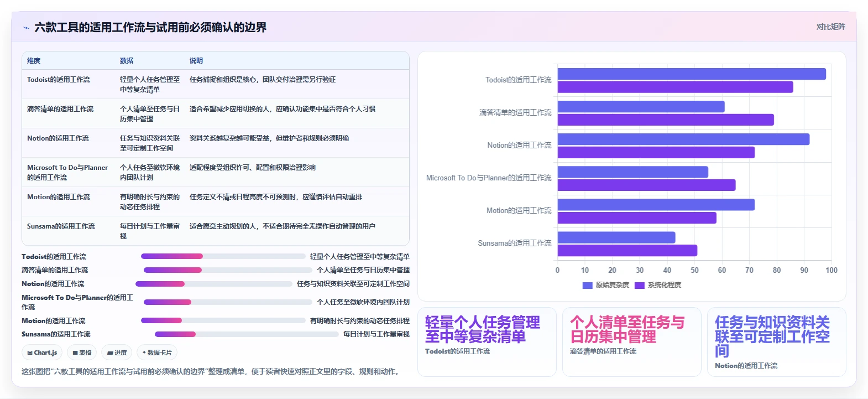The image size is (868, 399).
Task: Click the Motion 系统化程度 purple bar in chart
Action: (637, 217)
